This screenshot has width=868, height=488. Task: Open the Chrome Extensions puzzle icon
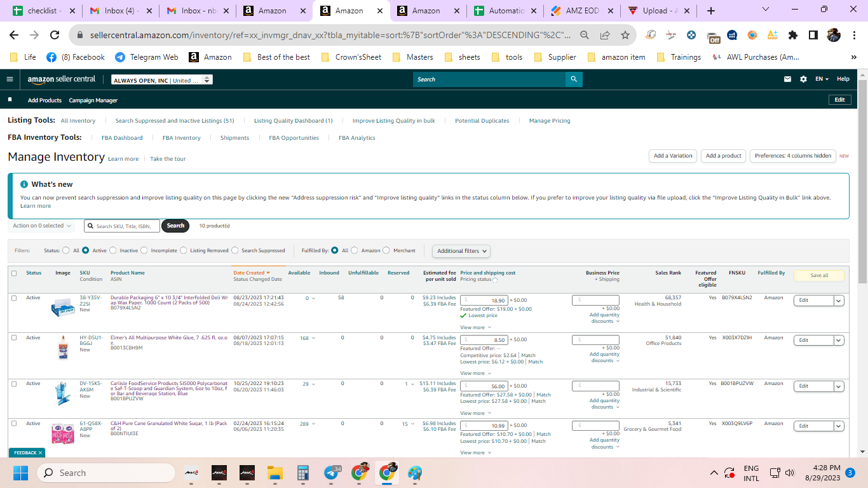[x=792, y=35]
